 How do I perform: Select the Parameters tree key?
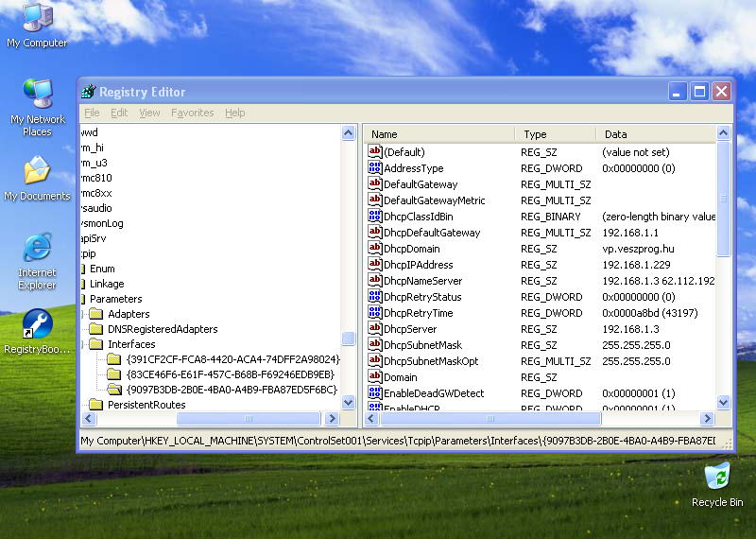click(115, 299)
